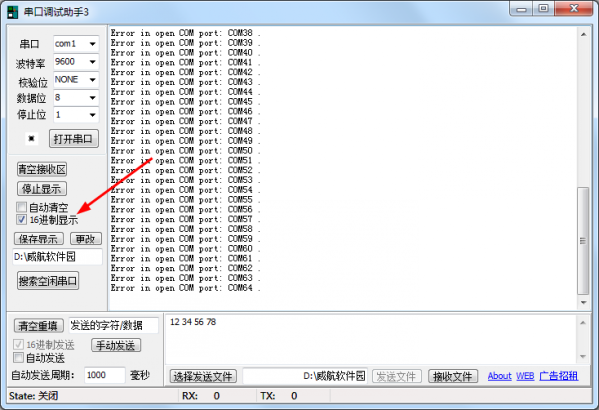The image size is (599, 410).
Task: Click the port status indicator icon
Action: [31, 138]
